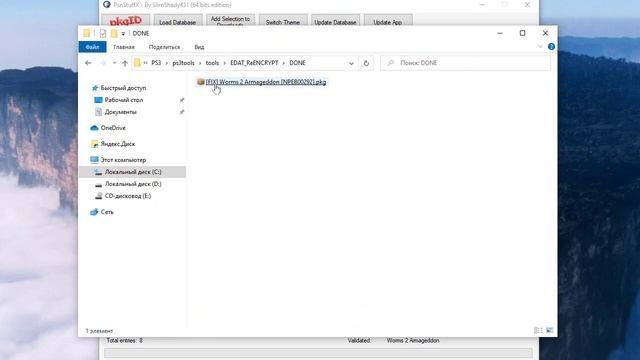
Task: Click Add Selection to Downloads in PsnStuffX
Action: pyautogui.click(x=230, y=20)
